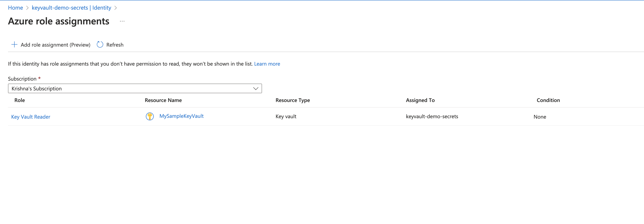This screenshot has width=644, height=224.
Task: Click the key vault icon beside MySampleKeyVault
Action: click(x=150, y=116)
